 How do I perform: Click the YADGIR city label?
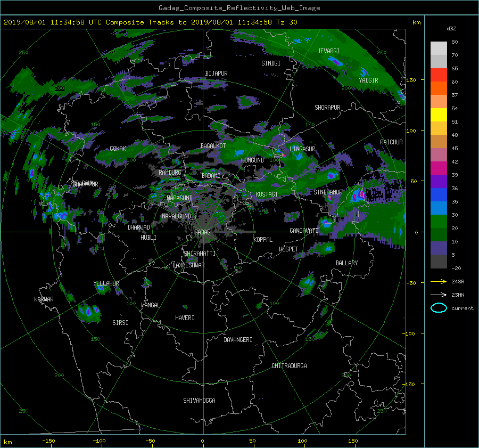tap(368, 80)
